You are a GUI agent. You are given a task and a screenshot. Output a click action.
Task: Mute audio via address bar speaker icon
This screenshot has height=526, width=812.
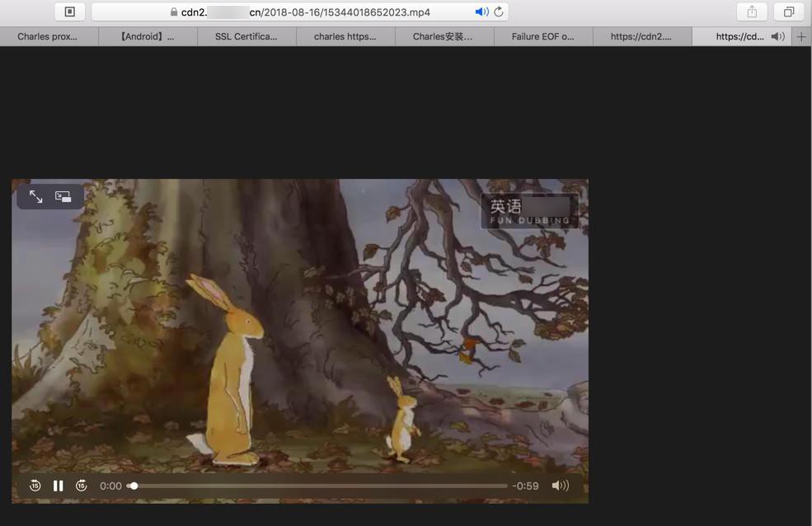pos(481,12)
